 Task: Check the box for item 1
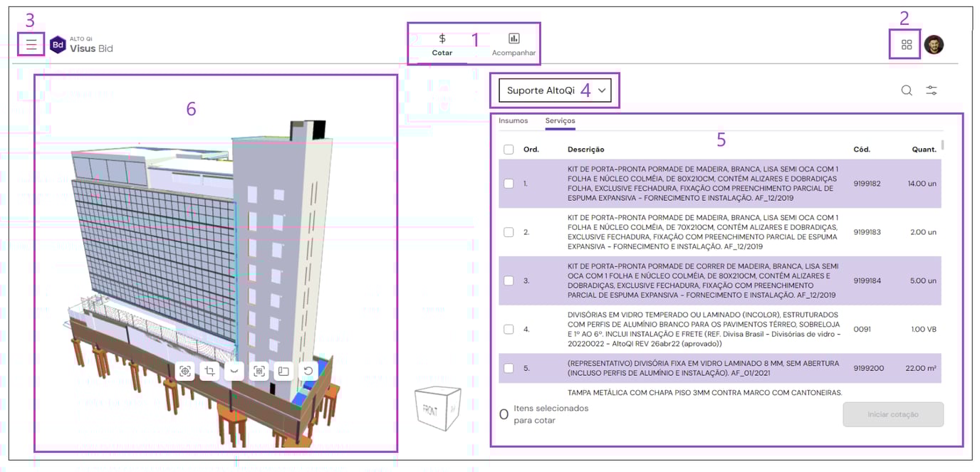coord(509,184)
